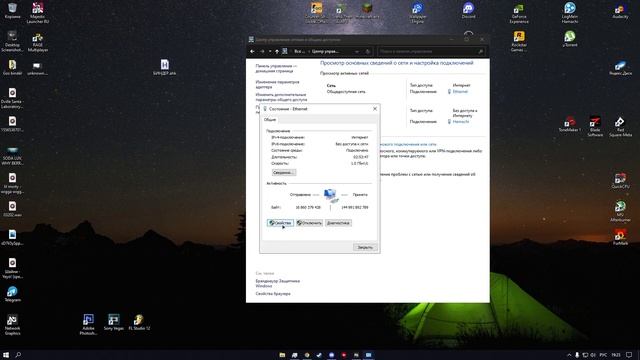Open Audacity desktop icon

620,12
